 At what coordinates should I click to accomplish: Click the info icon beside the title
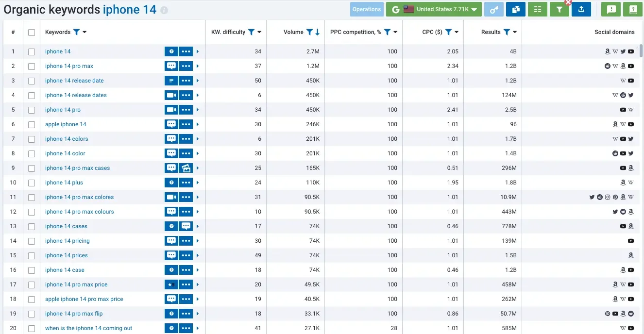(x=164, y=10)
